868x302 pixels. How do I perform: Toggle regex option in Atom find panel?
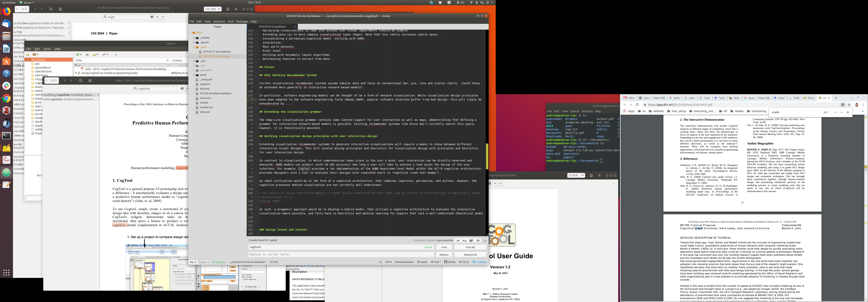pyautogui.click(x=457, y=241)
